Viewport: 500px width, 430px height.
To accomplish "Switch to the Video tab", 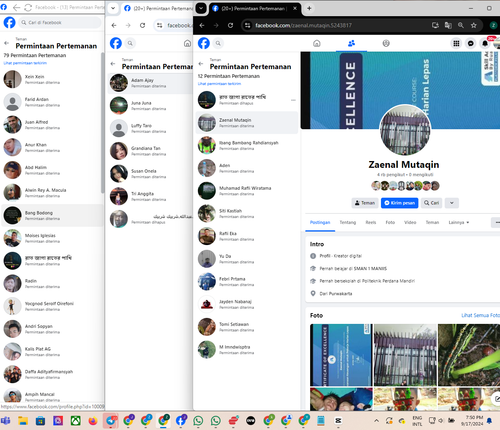I will coord(410,222).
